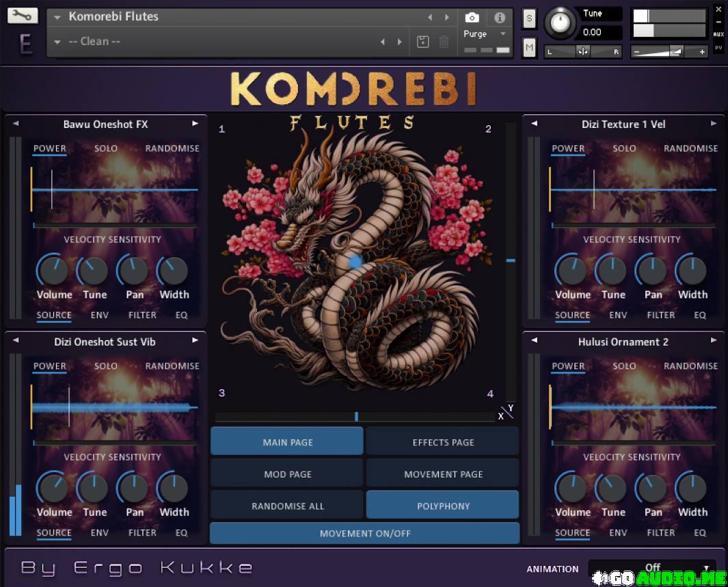Click the Width knob of Hulusi Ornament 2
Image resolution: width=728 pixels, height=587 pixels.
click(692, 488)
